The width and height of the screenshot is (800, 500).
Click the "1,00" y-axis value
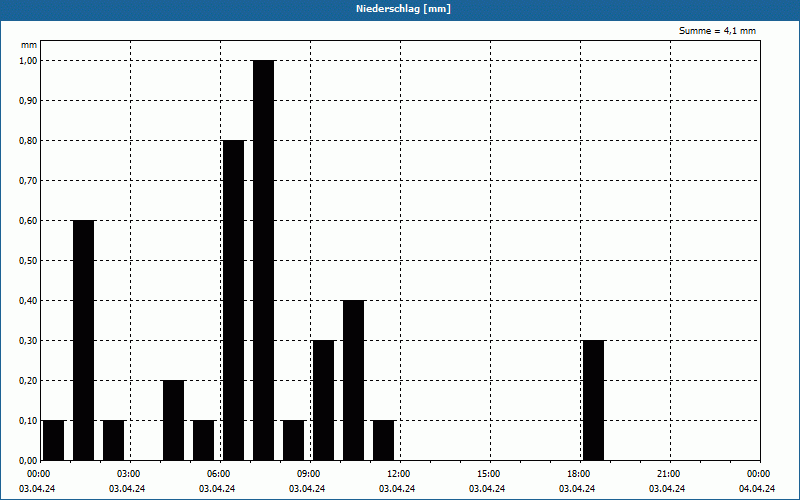pyautogui.click(x=29, y=61)
